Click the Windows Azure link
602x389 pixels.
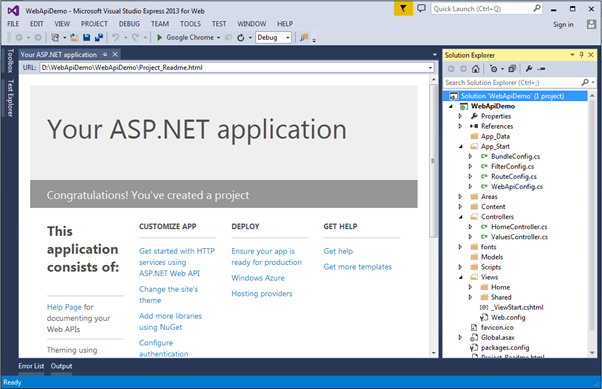click(258, 278)
